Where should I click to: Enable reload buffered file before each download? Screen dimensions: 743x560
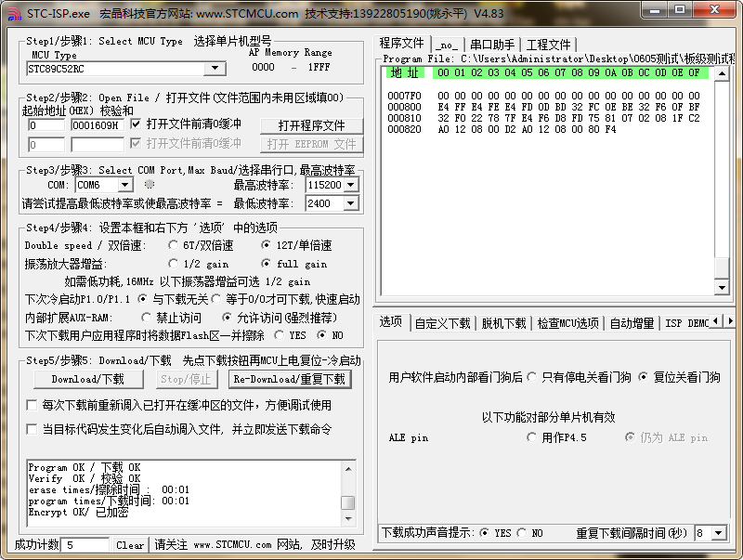tap(32, 405)
